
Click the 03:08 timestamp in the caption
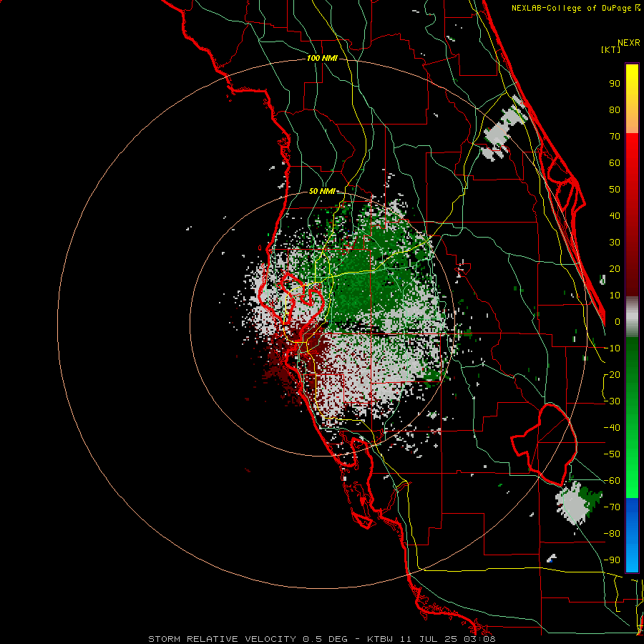pos(480,639)
